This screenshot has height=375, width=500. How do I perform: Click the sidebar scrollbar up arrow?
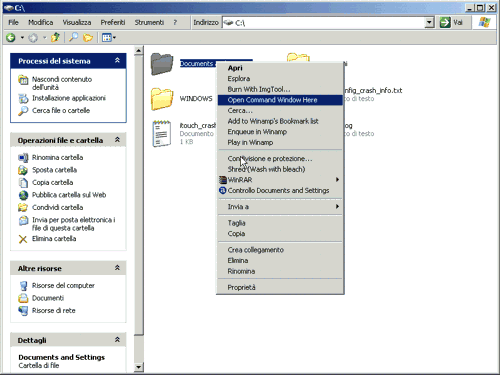pos(139,51)
